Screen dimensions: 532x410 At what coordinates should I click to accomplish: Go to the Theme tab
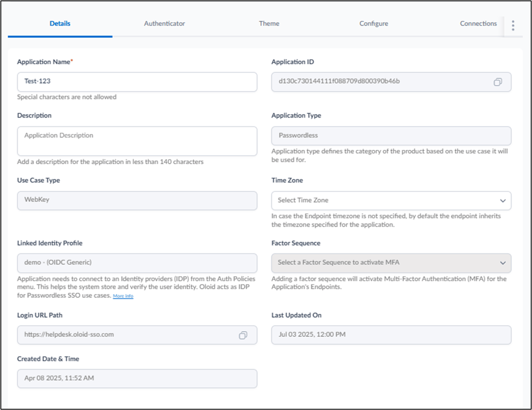269,24
